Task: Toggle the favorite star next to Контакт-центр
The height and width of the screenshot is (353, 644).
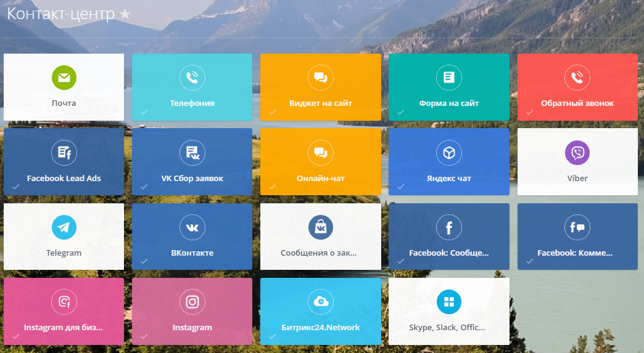Action: pos(125,14)
